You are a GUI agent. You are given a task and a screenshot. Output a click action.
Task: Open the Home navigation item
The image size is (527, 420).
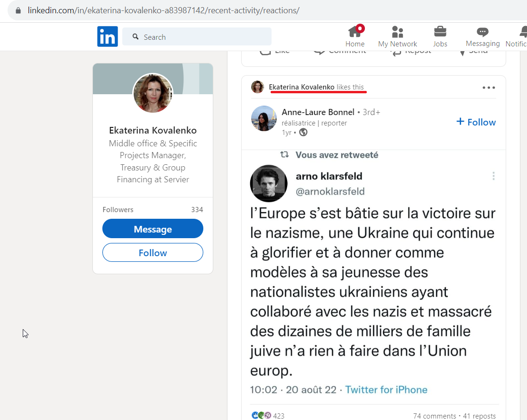pos(355,36)
